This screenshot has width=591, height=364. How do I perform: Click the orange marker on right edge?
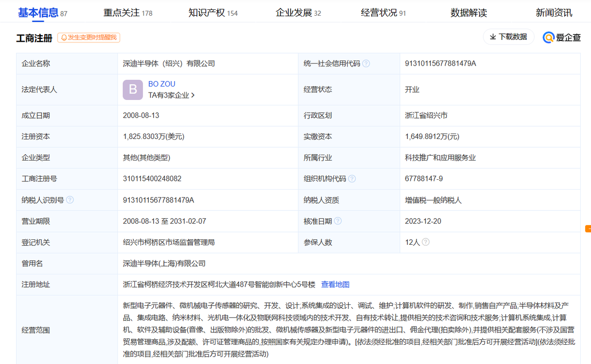click(x=589, y=229)
